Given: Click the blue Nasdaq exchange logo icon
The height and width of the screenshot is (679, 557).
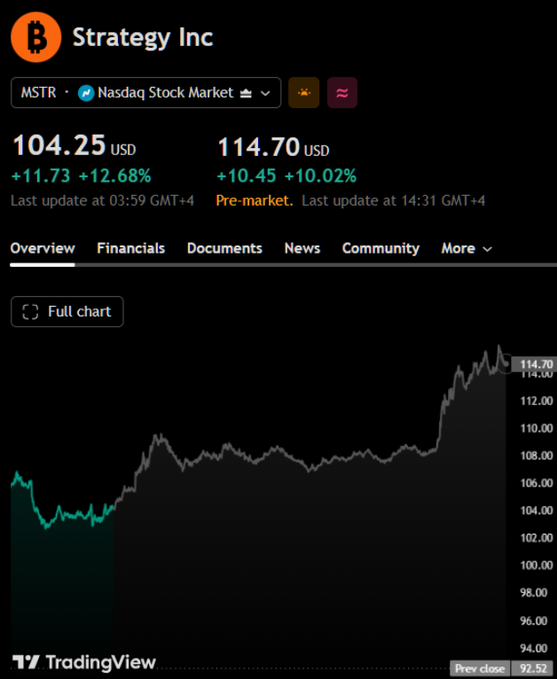Looking at the screenshot, I should point(86,93).
